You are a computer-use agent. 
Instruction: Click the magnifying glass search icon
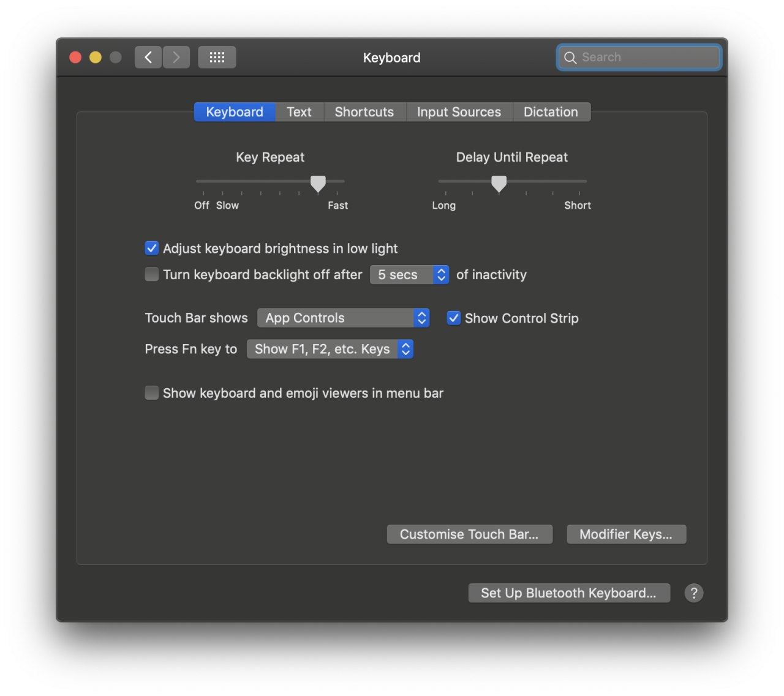pos(570,58)
